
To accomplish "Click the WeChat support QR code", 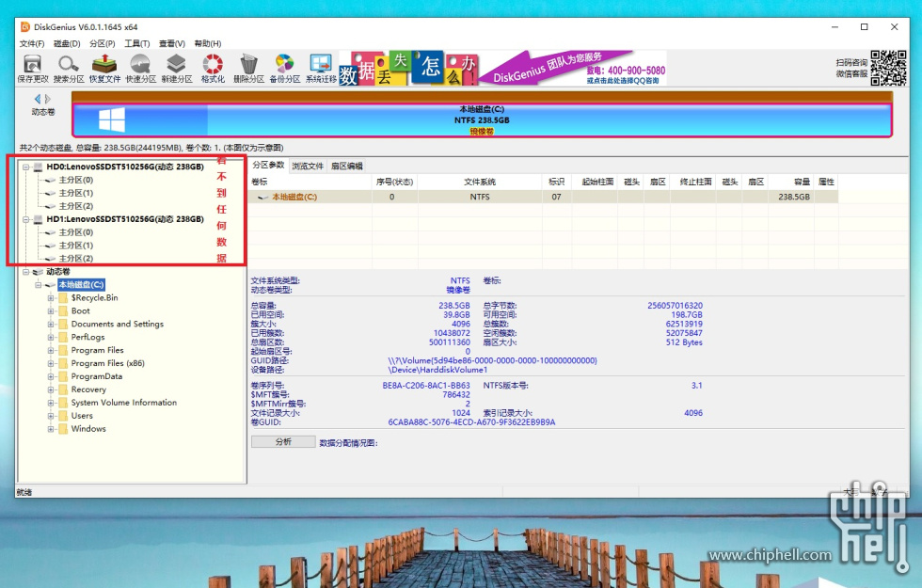I will tap(888, 68).
